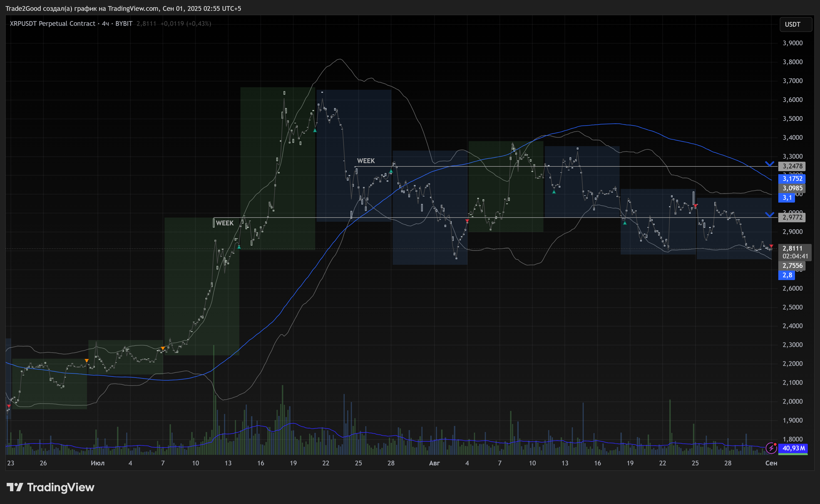Open the USDT currency selector
Image resolution: width=820 pixels, height=504 pixels.
pyautogui.click(x=795, y=24)
